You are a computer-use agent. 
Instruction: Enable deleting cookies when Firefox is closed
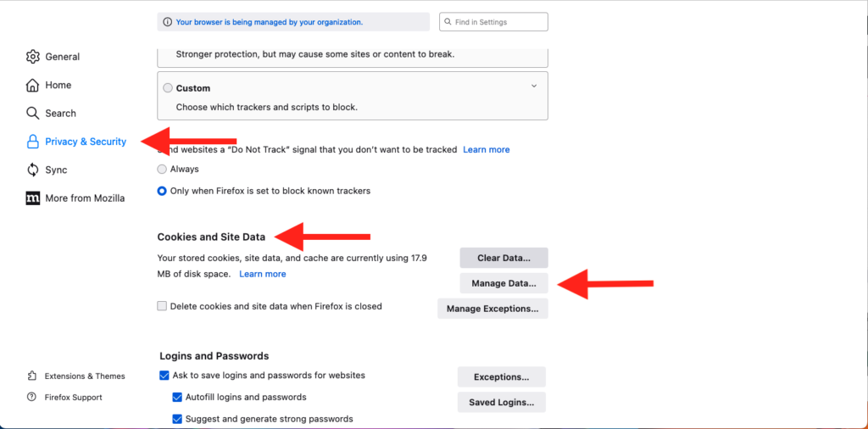click(x=162, y=306)
